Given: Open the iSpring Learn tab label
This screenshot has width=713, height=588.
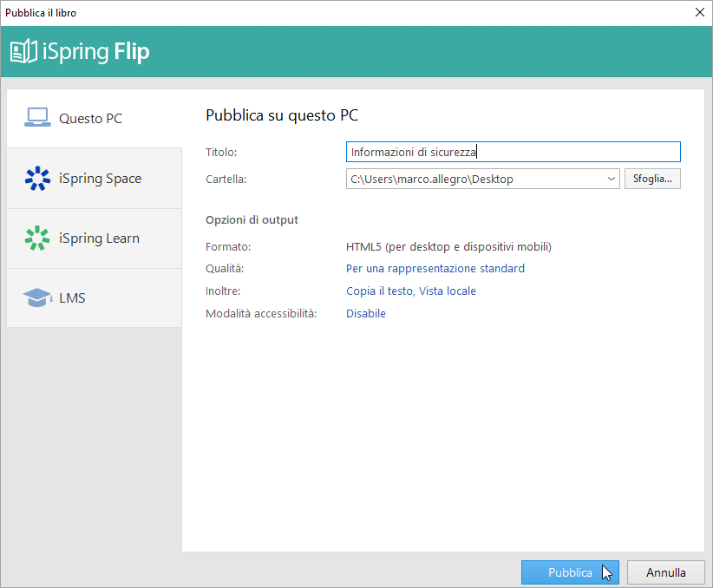Looking at the screenshot, I should pos(99,238).
